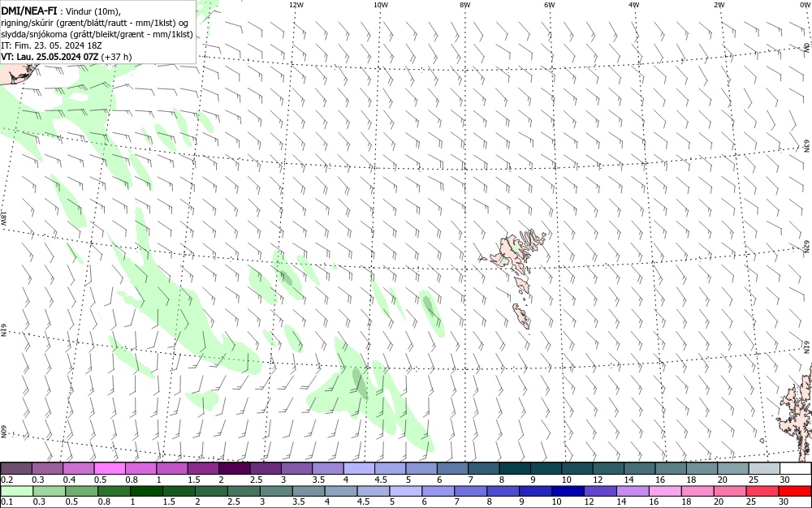The width and height of the screenshot is (812, 508).
Task: Click the 61N label on left edge
Action: [x=3, y=330]
